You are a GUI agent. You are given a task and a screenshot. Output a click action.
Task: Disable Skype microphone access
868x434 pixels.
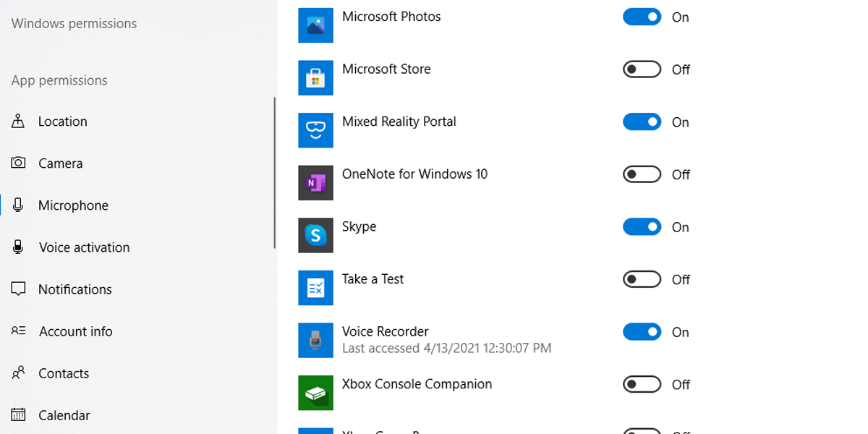(x=641, y=226)
